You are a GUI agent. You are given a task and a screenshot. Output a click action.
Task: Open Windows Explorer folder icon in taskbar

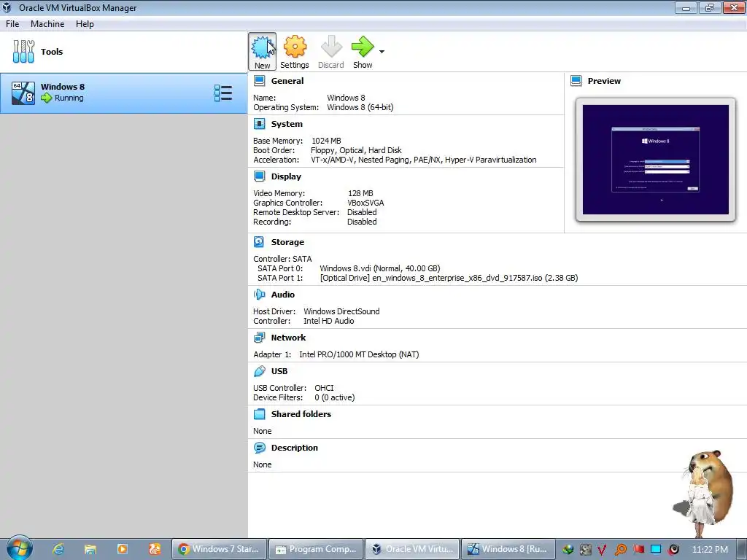pyautogui.click(x=90, y=549)
